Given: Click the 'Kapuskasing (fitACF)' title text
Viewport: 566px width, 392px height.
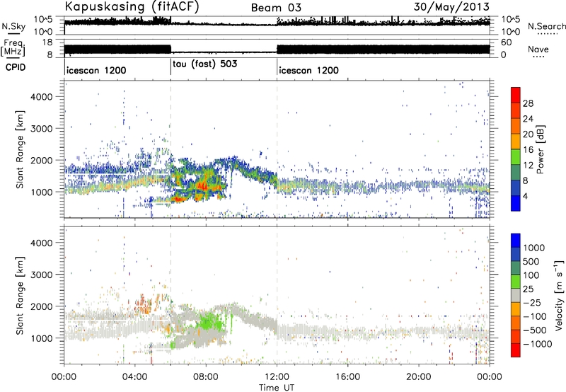Looking at the screenshot, I should [132, 6].
